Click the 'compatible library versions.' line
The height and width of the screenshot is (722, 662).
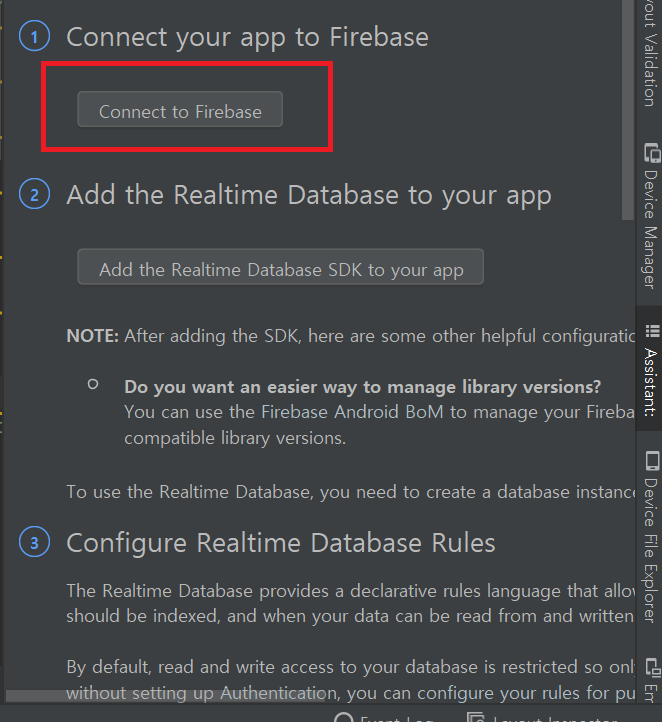click(235, 438)
